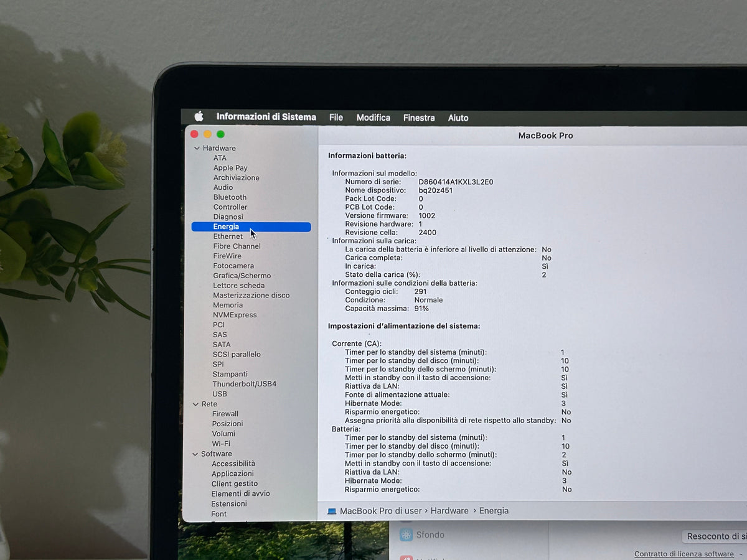Collapse the Software section chevron
Viewport: 747px width, 560px height.
pyautogui.click(x=195, y=454)
